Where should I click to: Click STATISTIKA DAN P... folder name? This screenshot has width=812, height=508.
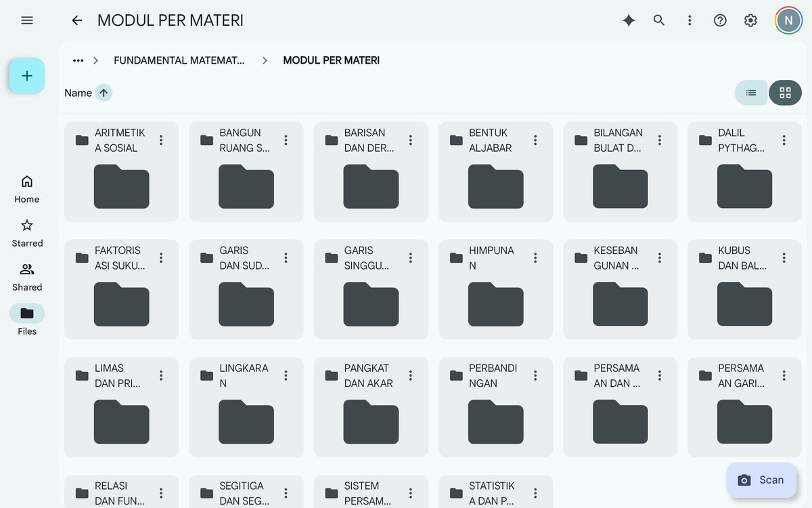click(492, 494)
